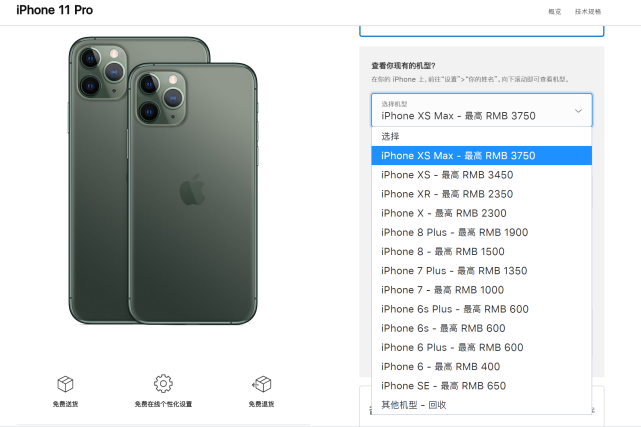
Task: Select iPhone X - RMB 2300 option
Action: [x=482, y=213]
